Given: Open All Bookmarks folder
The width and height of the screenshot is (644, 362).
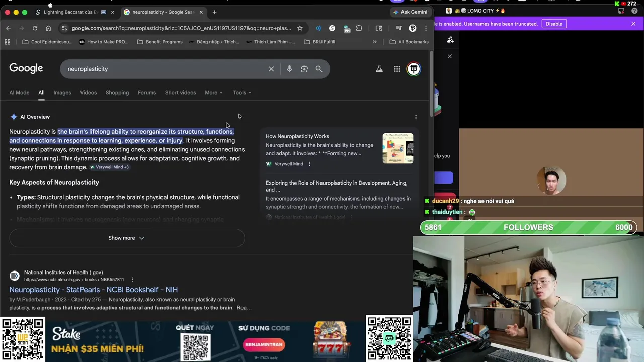Looking at the screenshot, I should click(409, 42).
